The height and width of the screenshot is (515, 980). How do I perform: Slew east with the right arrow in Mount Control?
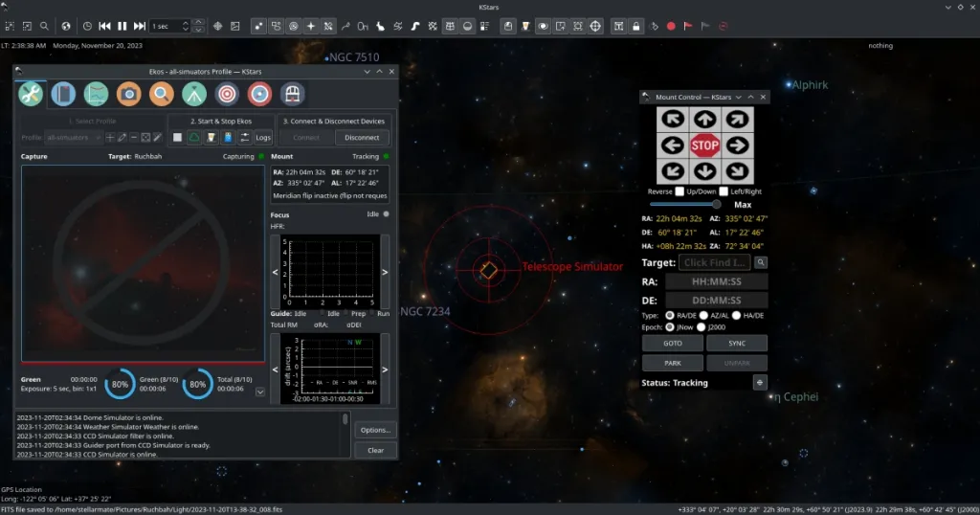coord(738,146)
